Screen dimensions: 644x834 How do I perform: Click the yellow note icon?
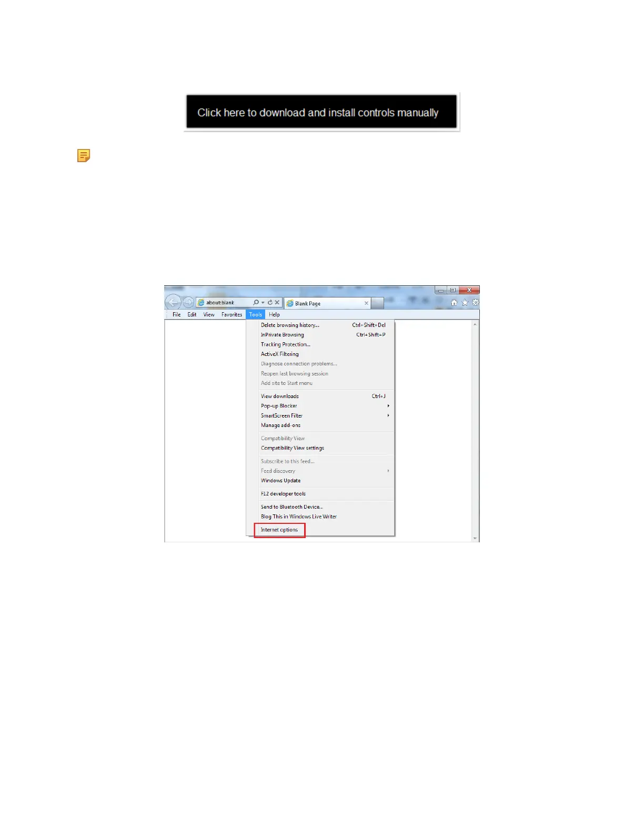point(84,155)
